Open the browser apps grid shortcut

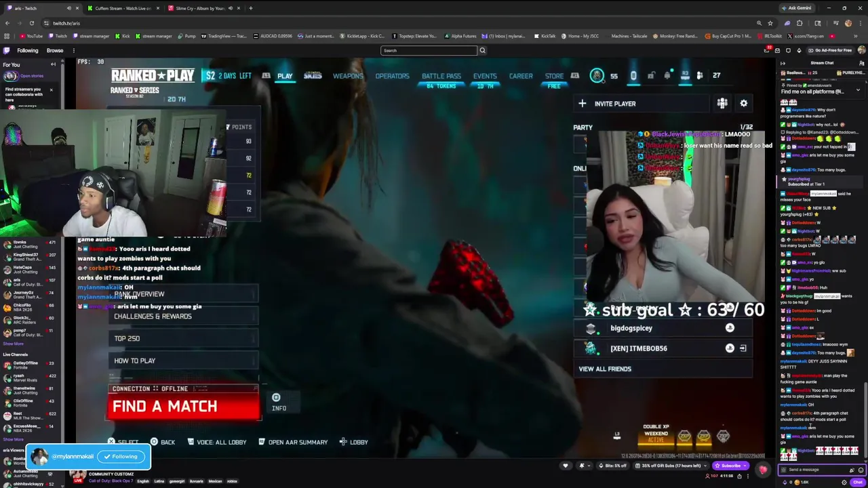tap(7, 36)
